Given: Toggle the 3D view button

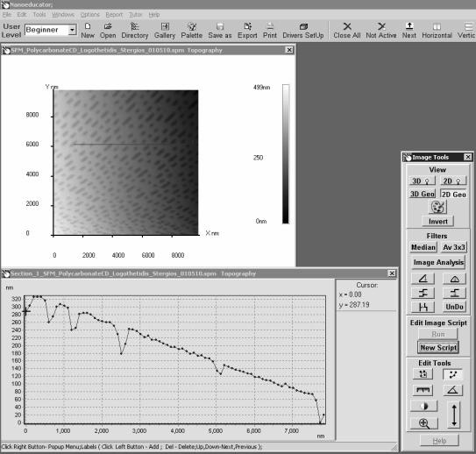Looking at the screenshot, I should pyautogui.click(x=422, y=181).
